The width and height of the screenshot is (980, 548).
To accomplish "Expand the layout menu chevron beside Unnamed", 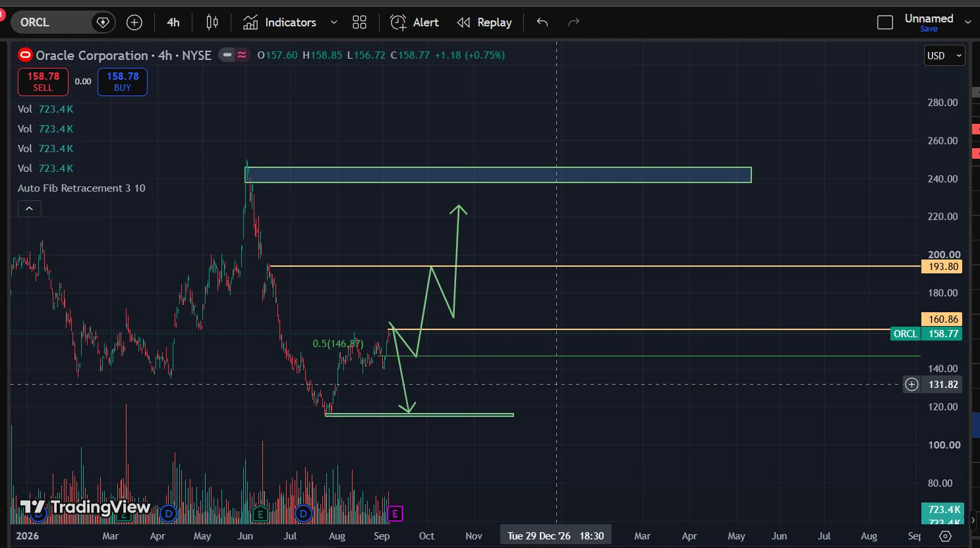I will [967, 22].
